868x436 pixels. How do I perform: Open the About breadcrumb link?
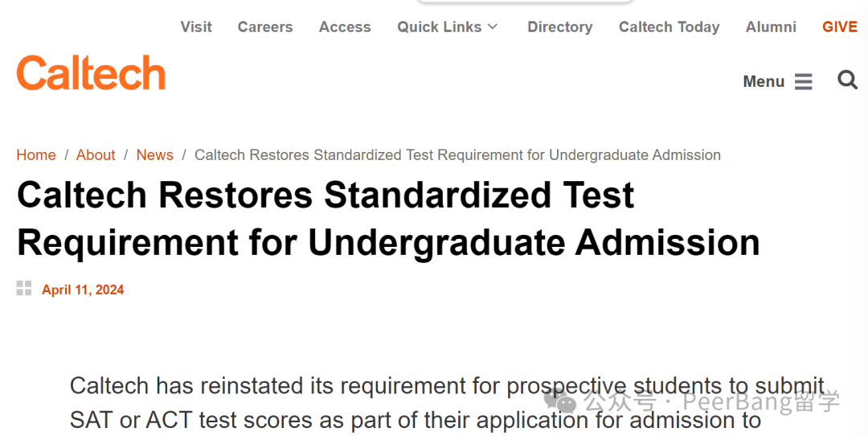[x=96, y=154]
